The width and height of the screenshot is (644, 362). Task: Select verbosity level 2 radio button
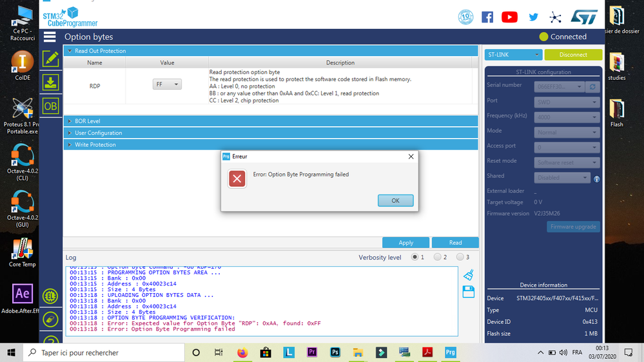[x=438, y=257]
